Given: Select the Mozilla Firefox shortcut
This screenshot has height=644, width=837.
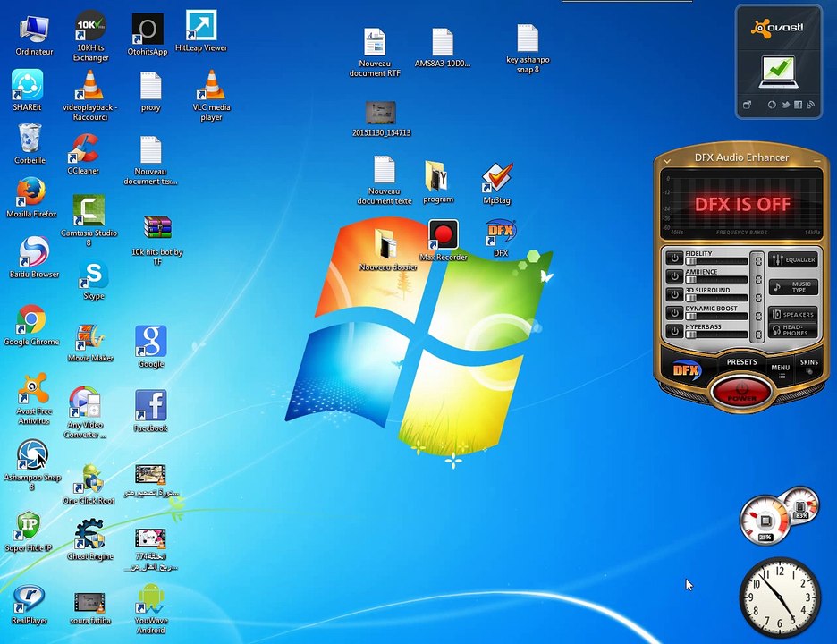Looking at the screenshot, I should point(31,198).
